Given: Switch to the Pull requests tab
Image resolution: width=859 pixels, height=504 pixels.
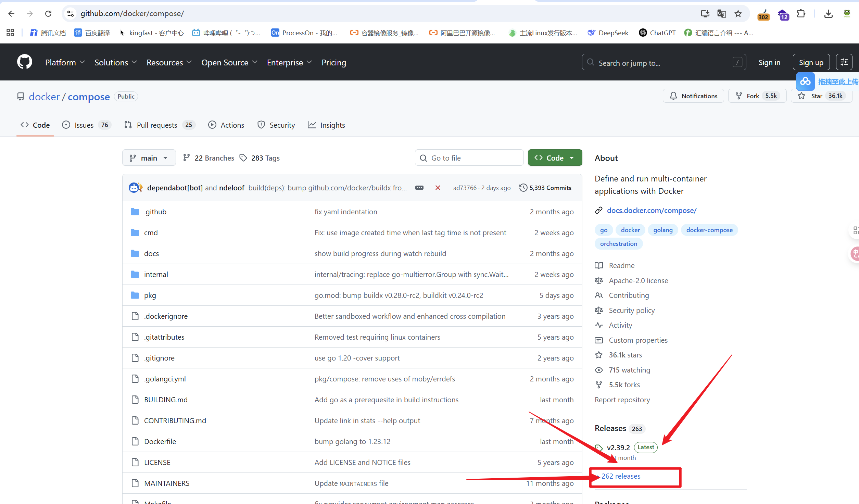Looking at the screenshot, I should pyautogui.click(x=160, y=125).
